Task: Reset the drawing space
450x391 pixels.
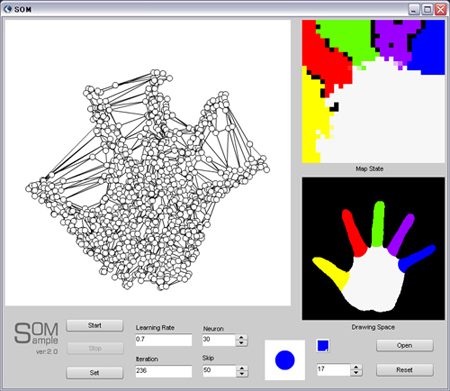Action: click(x=405, y=370)
